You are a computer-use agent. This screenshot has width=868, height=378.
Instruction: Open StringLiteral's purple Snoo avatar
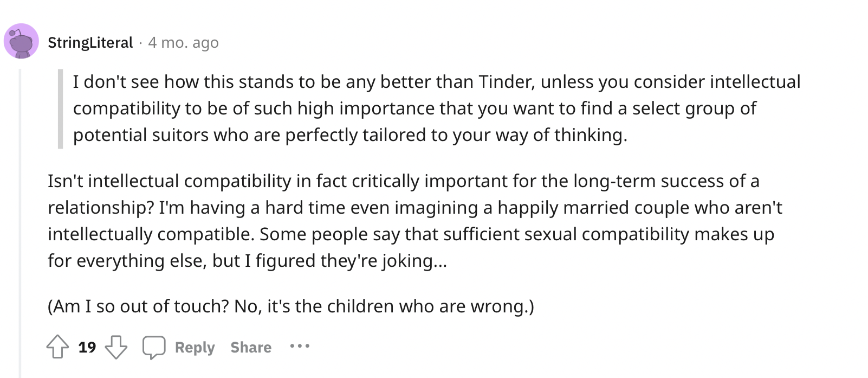(x=21, y=41)
